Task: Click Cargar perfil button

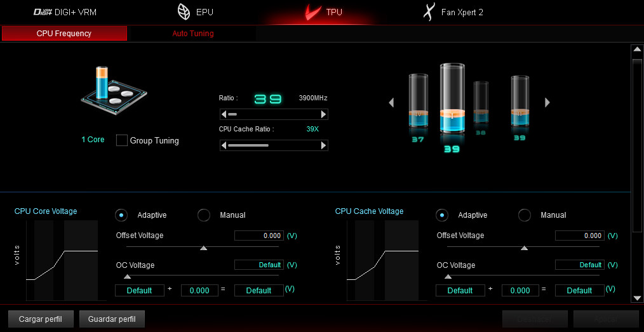Action: 41,319
